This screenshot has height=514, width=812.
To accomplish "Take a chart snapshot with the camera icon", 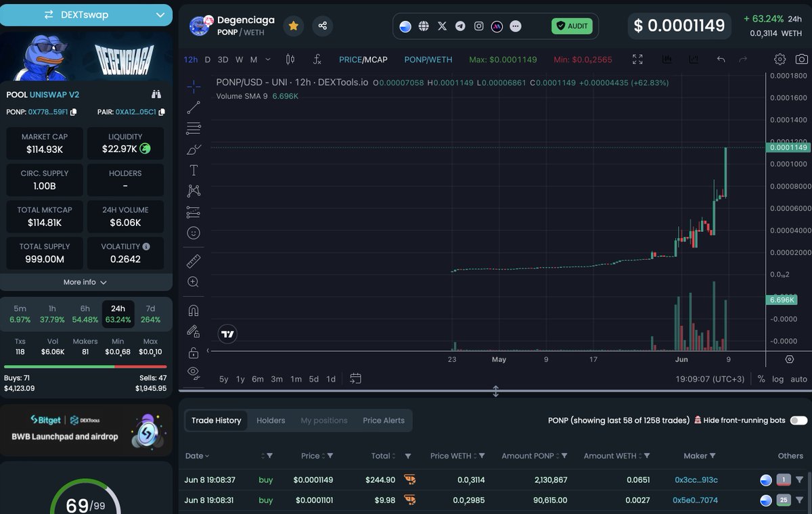I will 803,60.
